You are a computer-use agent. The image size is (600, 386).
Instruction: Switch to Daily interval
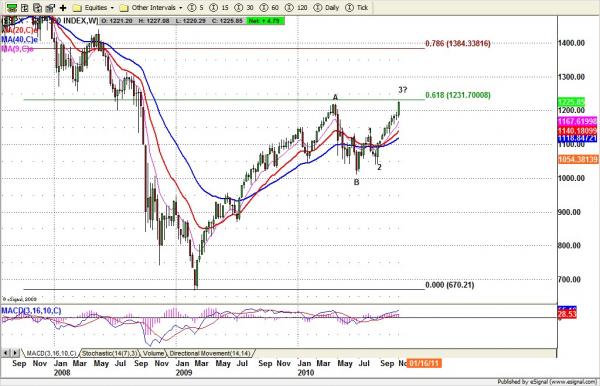[x=326, y=8]
